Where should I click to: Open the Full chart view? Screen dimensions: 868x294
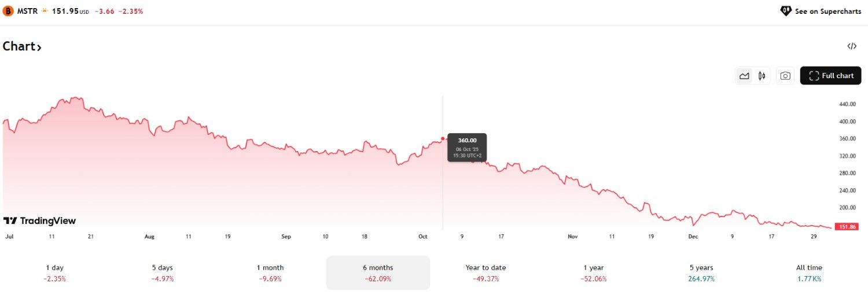pos(830,76)
